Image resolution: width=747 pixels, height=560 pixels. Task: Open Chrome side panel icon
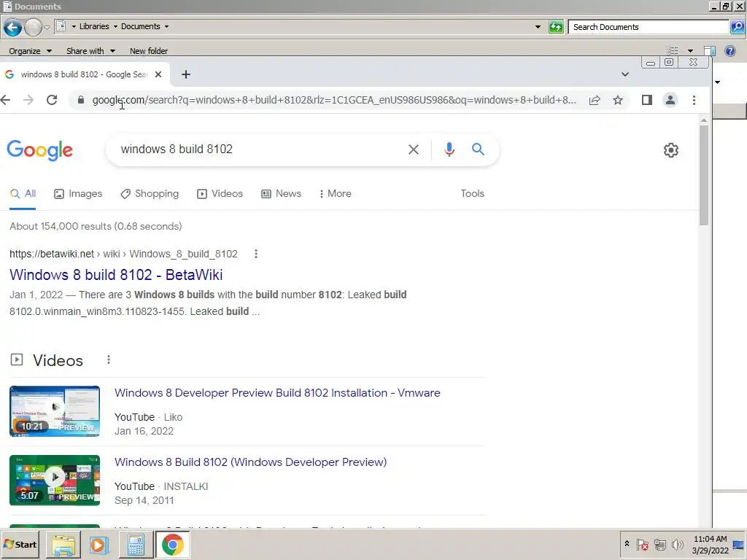click(646, 100)
